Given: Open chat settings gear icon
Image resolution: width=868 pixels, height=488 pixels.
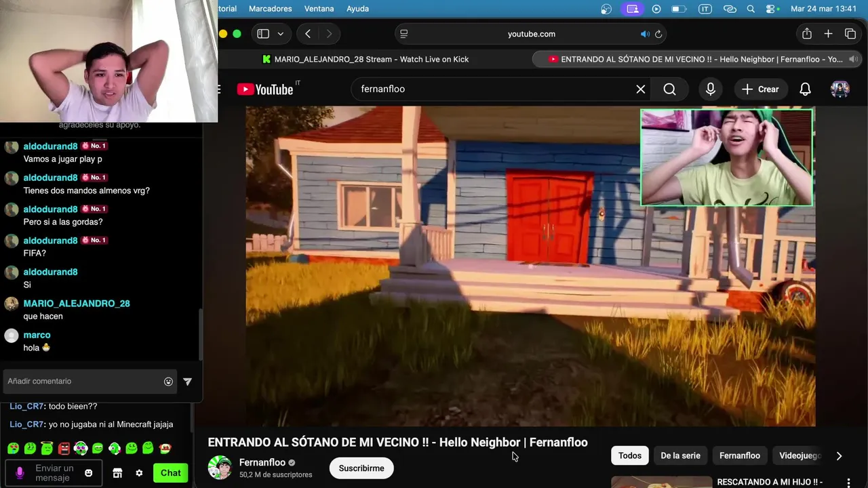Looking at the screenshot, I should (x=139, y=473).
